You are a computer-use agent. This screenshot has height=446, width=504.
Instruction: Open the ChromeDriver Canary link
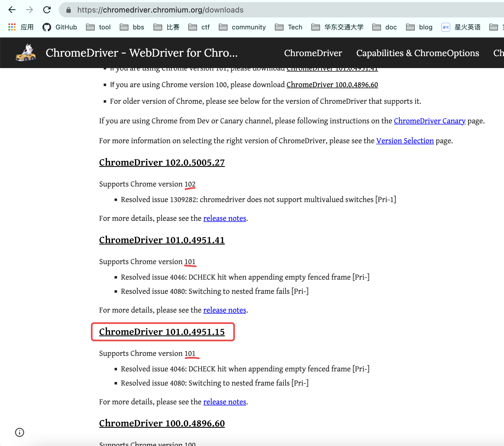(x=430, y=121)
